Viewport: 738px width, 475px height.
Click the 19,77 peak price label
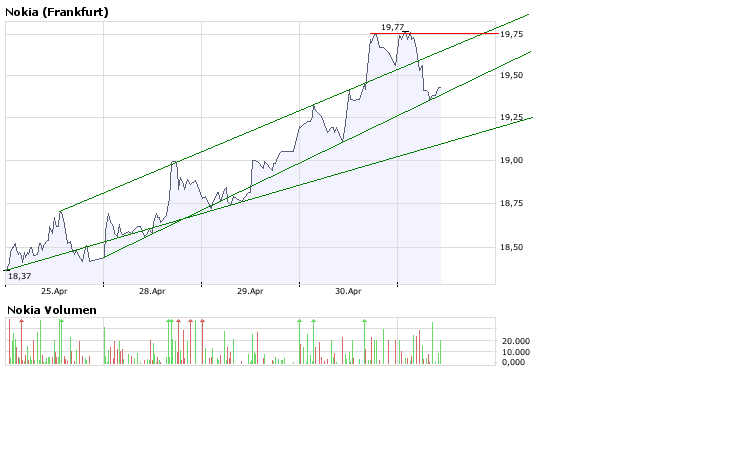[x=393, y=27]
